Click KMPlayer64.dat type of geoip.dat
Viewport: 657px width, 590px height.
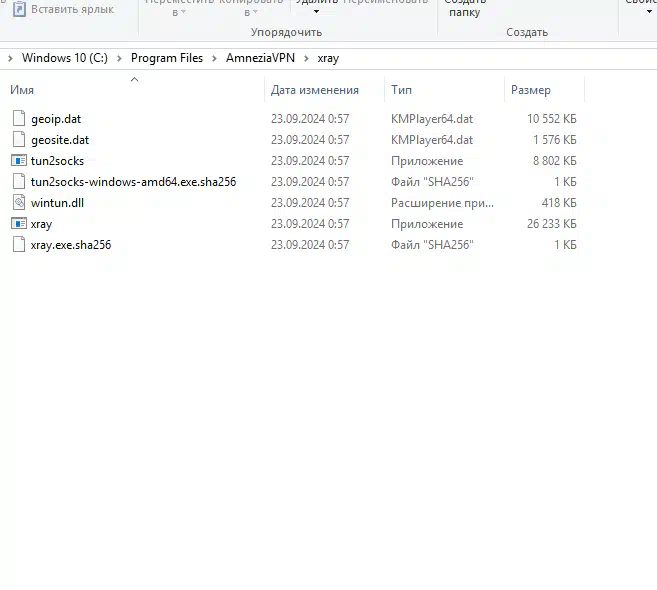[432, 119]
